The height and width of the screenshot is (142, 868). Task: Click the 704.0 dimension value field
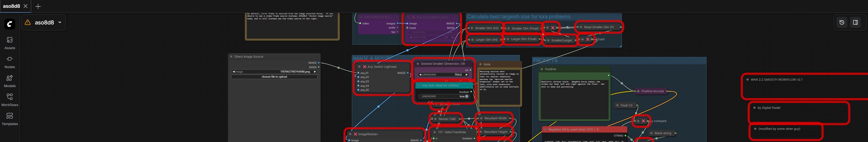(x=443, y=75)
